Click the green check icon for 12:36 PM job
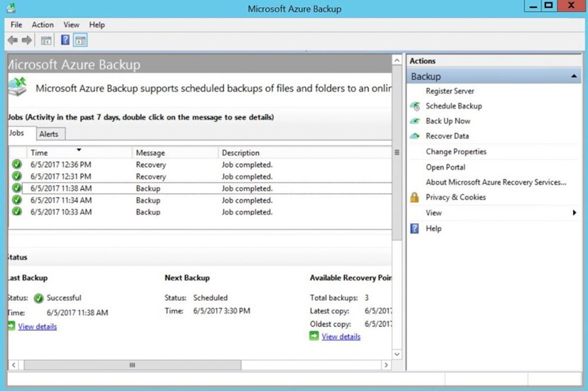Screen dimensions: 588x391 click(x=16, y=165)
